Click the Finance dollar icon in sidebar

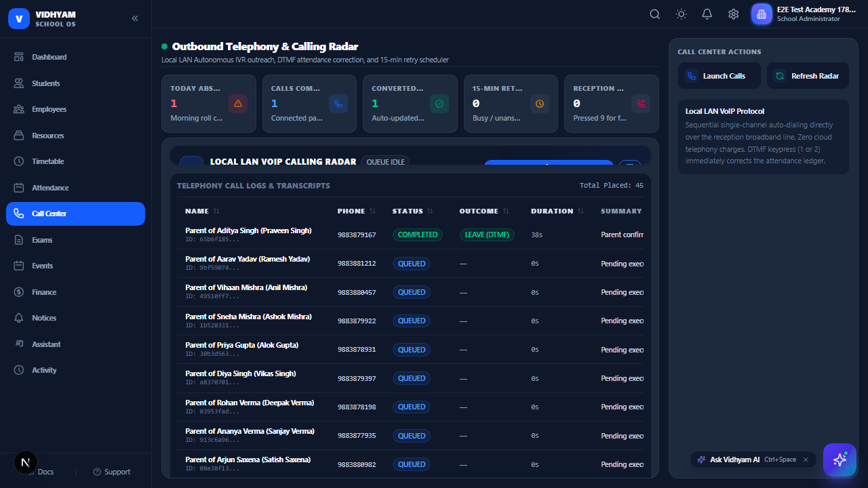pyautogui.click(x=19, y=292)
